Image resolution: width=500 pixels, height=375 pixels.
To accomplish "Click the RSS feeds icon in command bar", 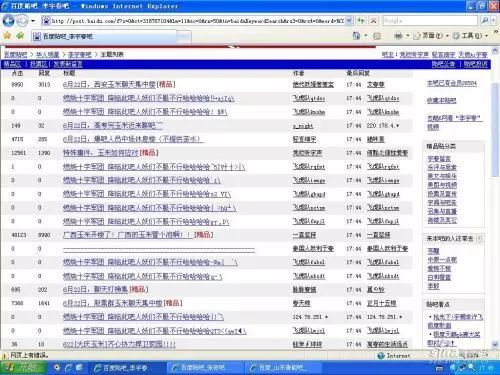I will pyautogui.click(x=377, y=36).
